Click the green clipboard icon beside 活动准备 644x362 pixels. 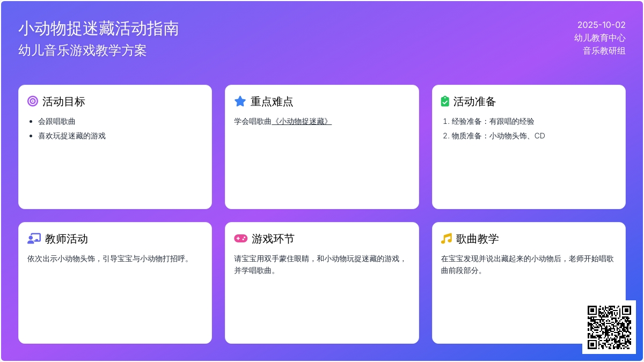click(445, 101)
